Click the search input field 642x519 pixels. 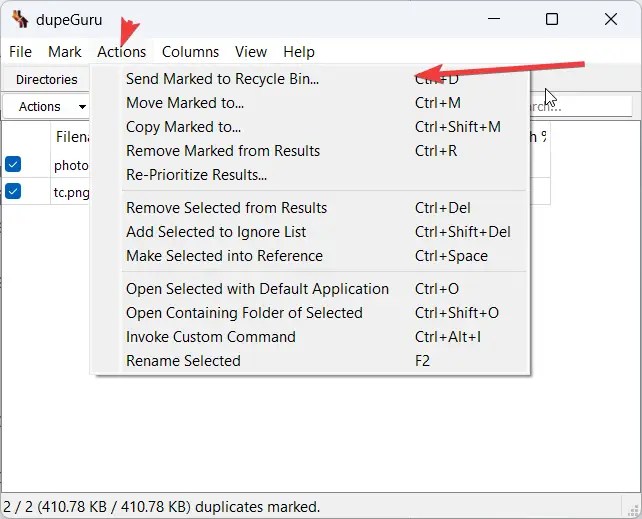click(x=581, y=106)
